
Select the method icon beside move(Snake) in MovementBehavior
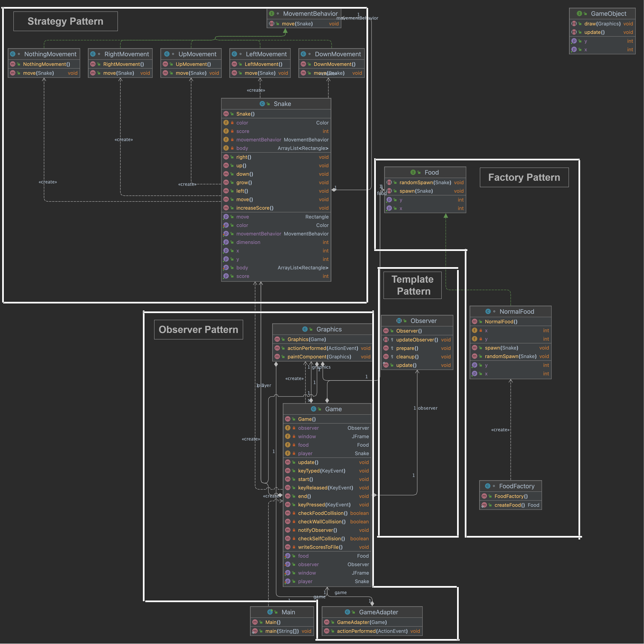tap(272, 24)
